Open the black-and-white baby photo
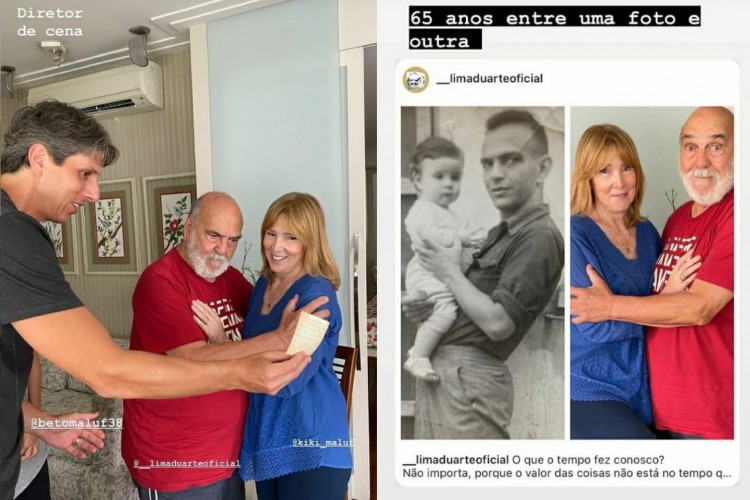Viewport: 750px width, 500px height. (483, 273)
